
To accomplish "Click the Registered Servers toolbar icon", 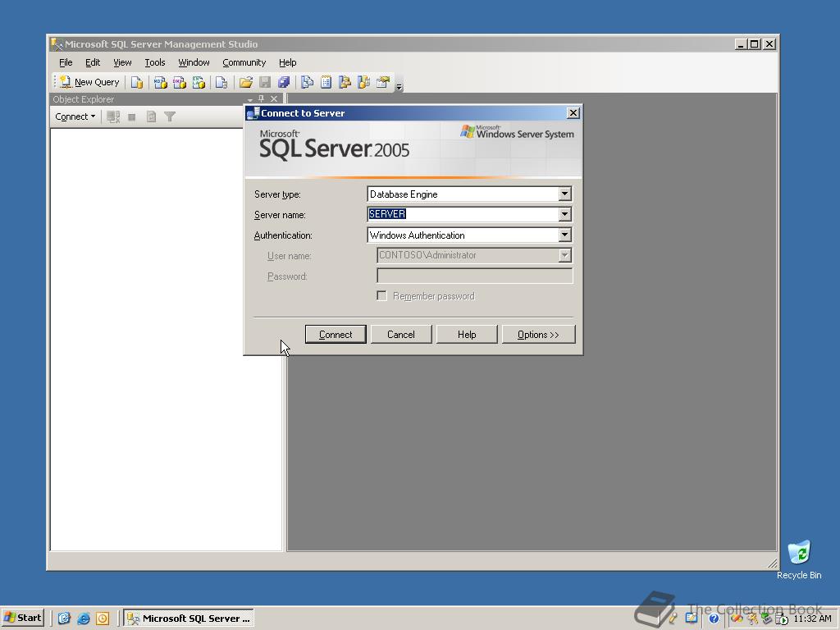I will 307,82.
